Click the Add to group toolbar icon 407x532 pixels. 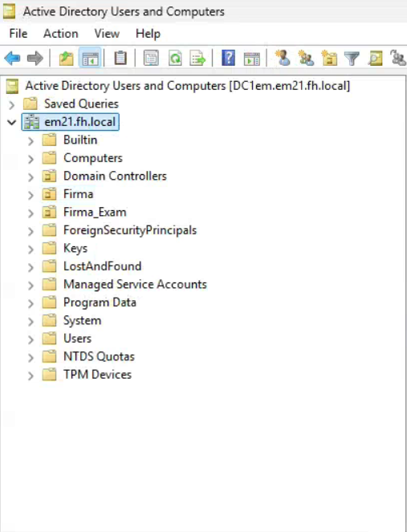[x=398, y=58]
